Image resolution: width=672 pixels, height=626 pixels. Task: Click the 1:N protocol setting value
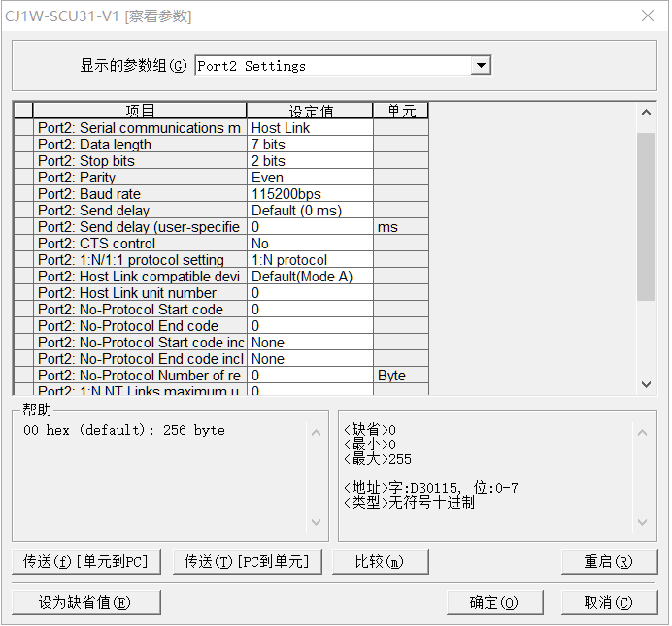click(x=309, y=260)
